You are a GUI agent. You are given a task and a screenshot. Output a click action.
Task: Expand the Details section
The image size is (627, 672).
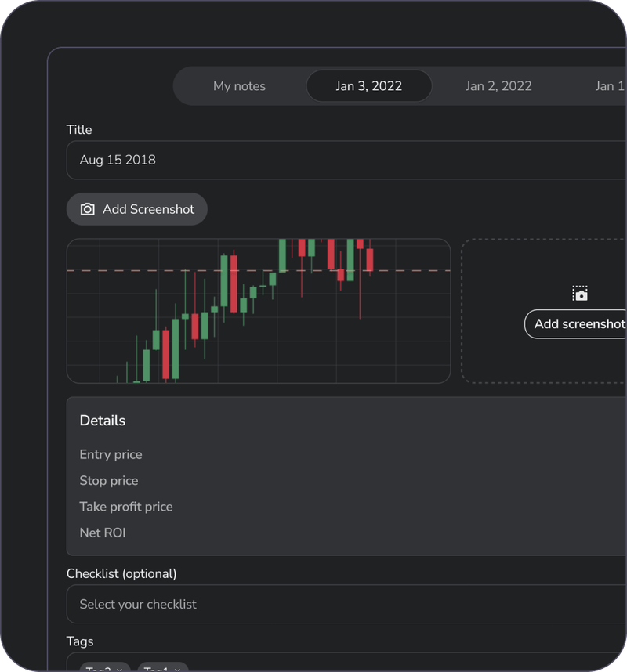(x=103, y=421)
